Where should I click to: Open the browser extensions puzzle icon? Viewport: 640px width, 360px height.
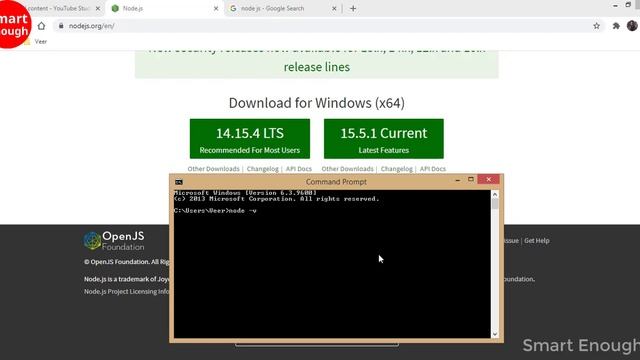tap(616, 26)
